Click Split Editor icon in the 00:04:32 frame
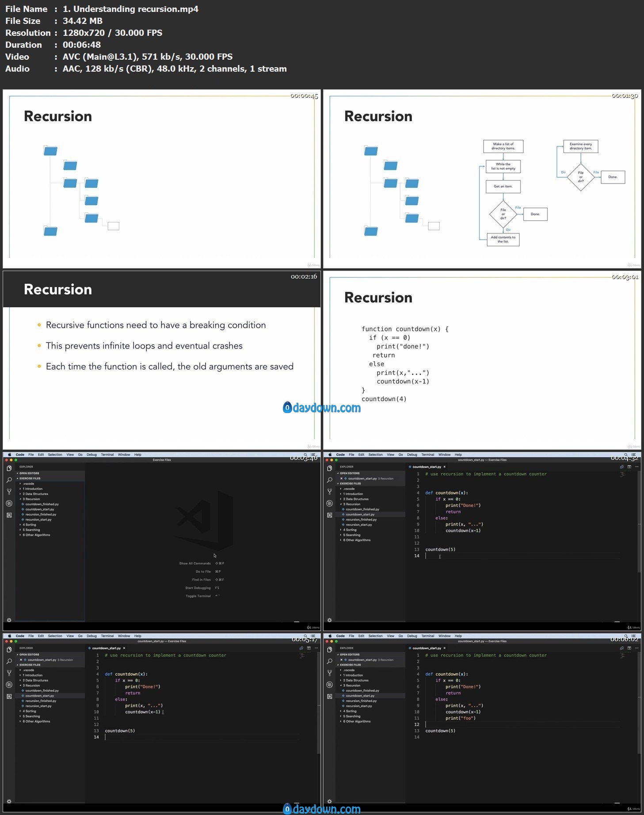The width and height of the screenshot is (644, 815). [x=629, y=467]
